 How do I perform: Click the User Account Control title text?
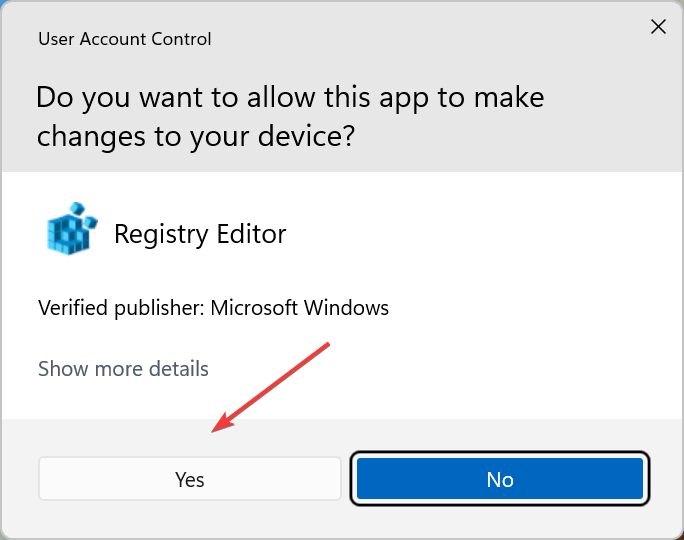click(125, 40)
